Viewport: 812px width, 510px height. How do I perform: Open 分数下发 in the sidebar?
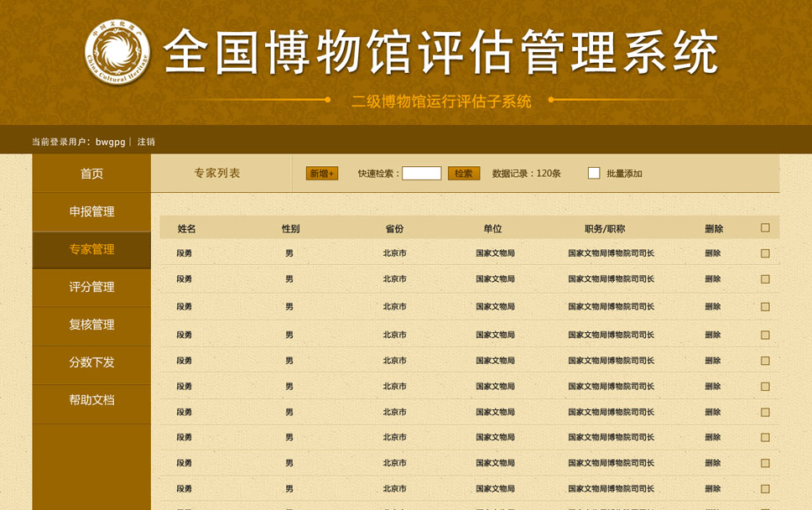(91, 362)
